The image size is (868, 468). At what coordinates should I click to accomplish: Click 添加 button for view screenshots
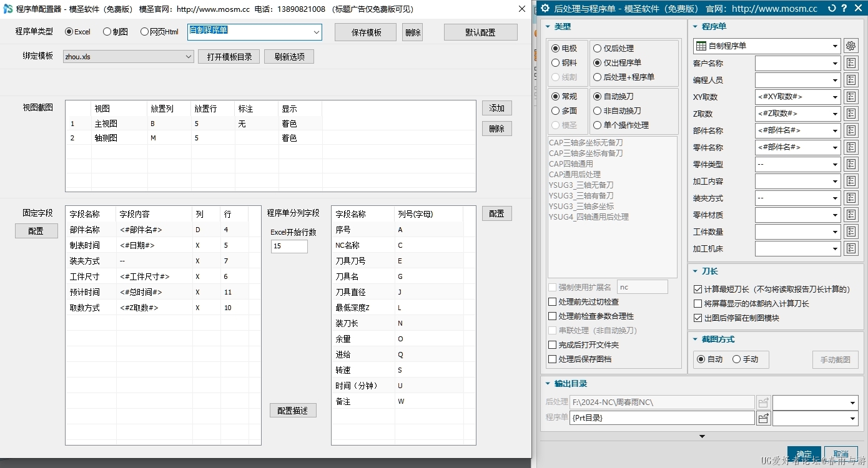point(497,108)
